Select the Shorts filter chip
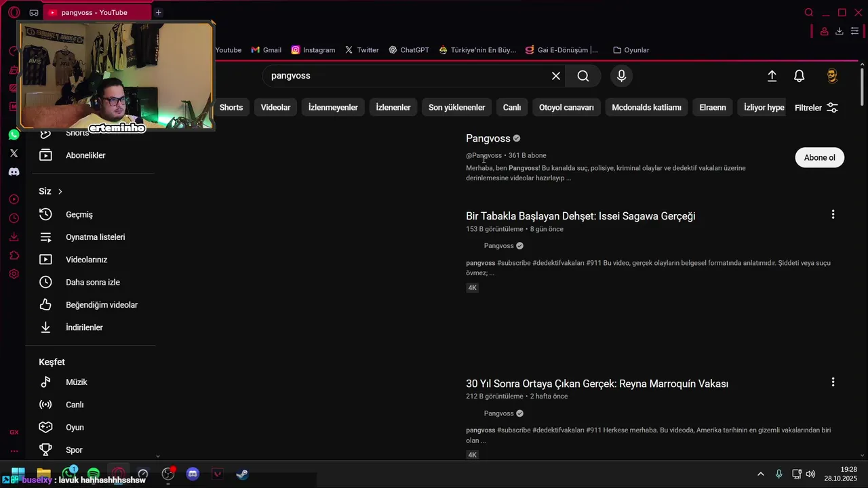868x488 pixels. pos(231,107)
